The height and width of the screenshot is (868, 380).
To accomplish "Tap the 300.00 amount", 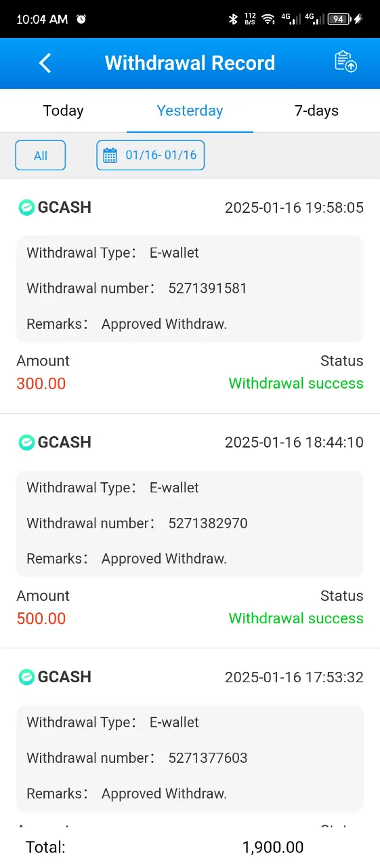I will click(41, 383).
